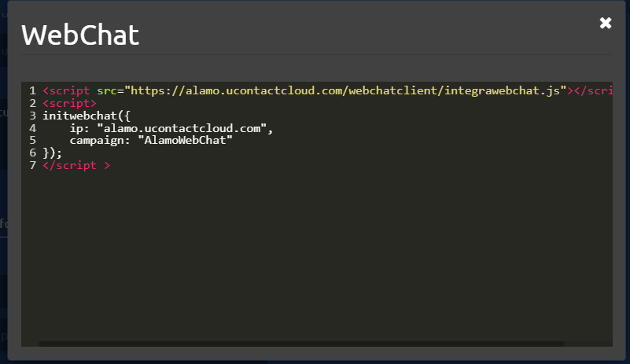Click line number 7 in the gutter
630x364 pixels.
32,165
